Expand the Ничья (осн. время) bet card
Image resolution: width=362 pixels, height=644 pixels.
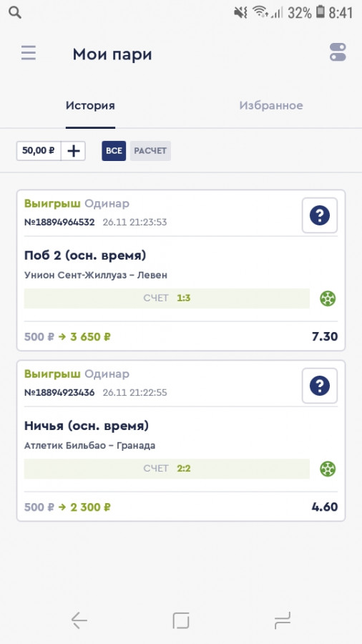[180, 441]
